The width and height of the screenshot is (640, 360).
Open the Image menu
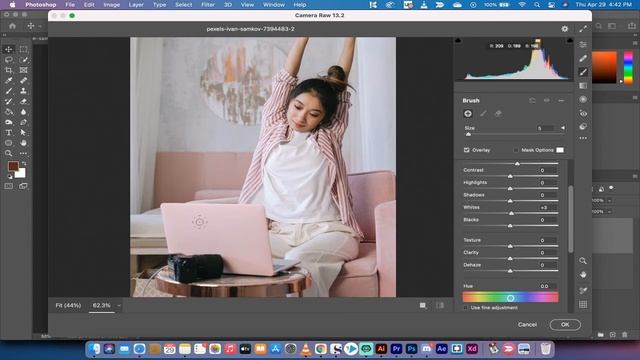pyautogui.click(x=111, y=4)
